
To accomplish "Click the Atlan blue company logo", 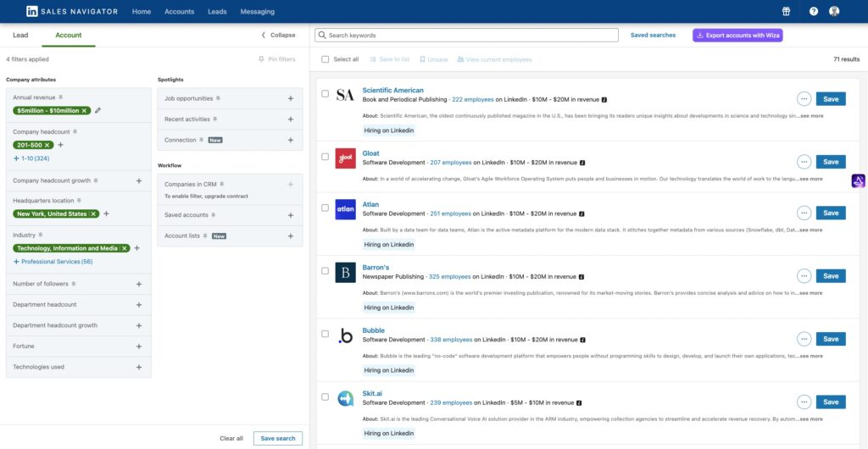I will click(346, 209).
